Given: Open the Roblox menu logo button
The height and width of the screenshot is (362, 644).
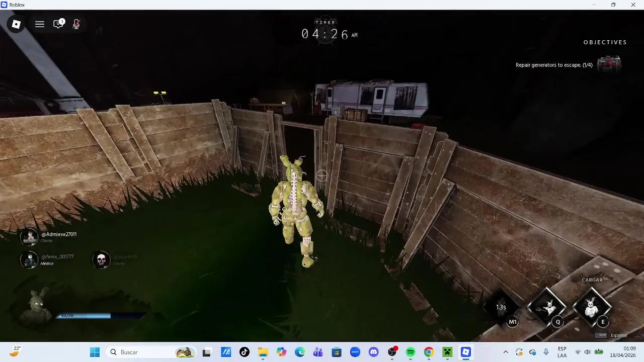Looking at the screenshot, I should (x=16, y=24).
